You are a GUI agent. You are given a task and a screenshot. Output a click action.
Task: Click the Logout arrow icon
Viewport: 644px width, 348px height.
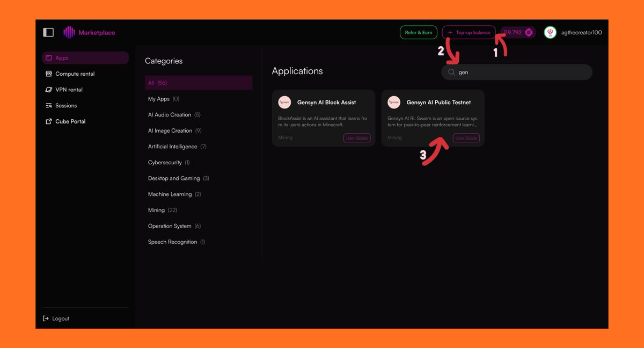pyautogui.click(x=46, y=318)
